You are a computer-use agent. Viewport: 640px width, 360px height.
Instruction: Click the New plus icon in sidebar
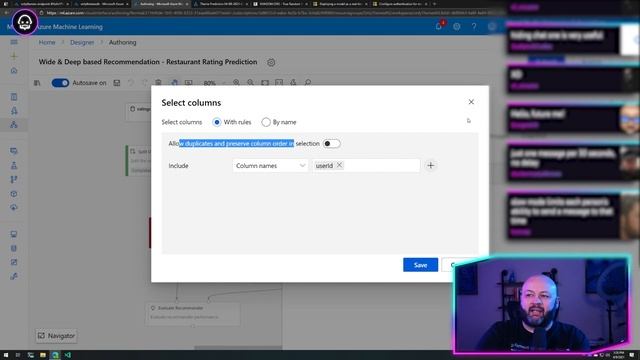coord(14,56)
